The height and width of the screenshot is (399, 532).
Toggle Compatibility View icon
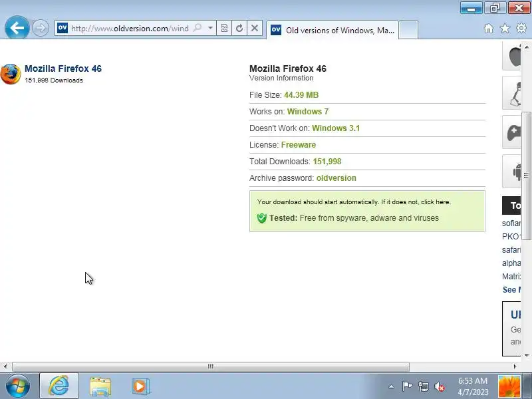point(224,28)
